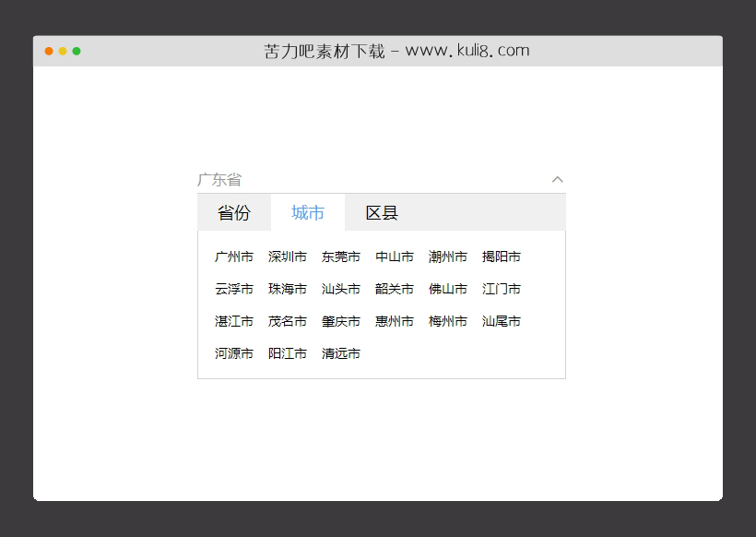Pick 中山市 in the city grid
Screen dimensions: 756x537
(394, 257)
